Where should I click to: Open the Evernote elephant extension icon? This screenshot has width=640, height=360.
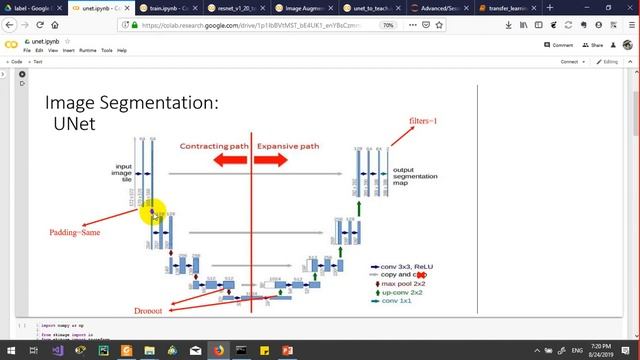pos(583,25)
